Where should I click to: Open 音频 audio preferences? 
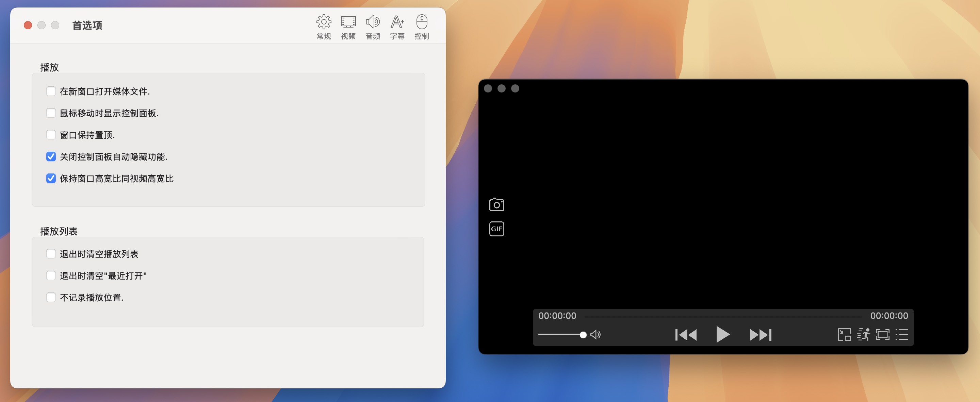(373, 26)
